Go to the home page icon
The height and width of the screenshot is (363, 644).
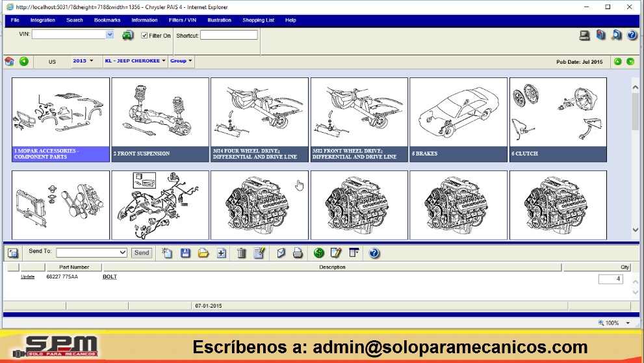[10, 61]
